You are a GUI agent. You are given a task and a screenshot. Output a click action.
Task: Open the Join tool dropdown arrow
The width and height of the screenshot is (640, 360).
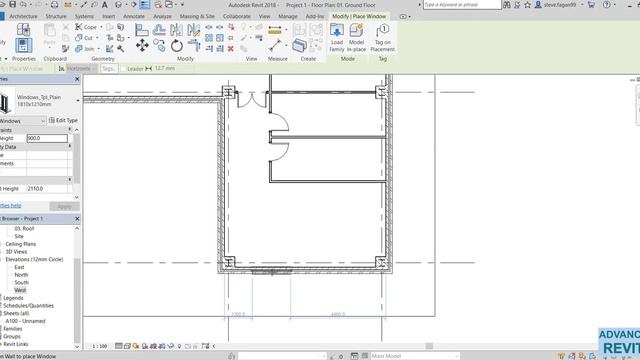(x=98, y=49)
